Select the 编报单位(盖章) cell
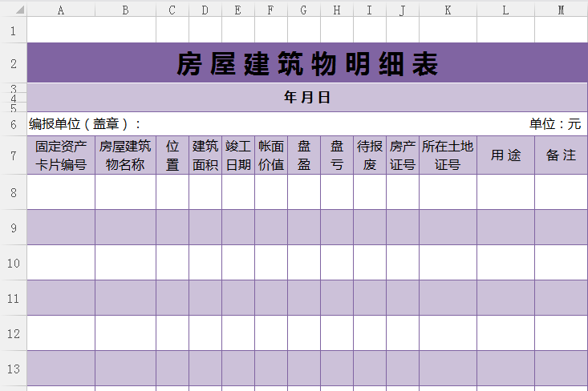The height and width of the screenshot is (391, 588). (86, 124)
